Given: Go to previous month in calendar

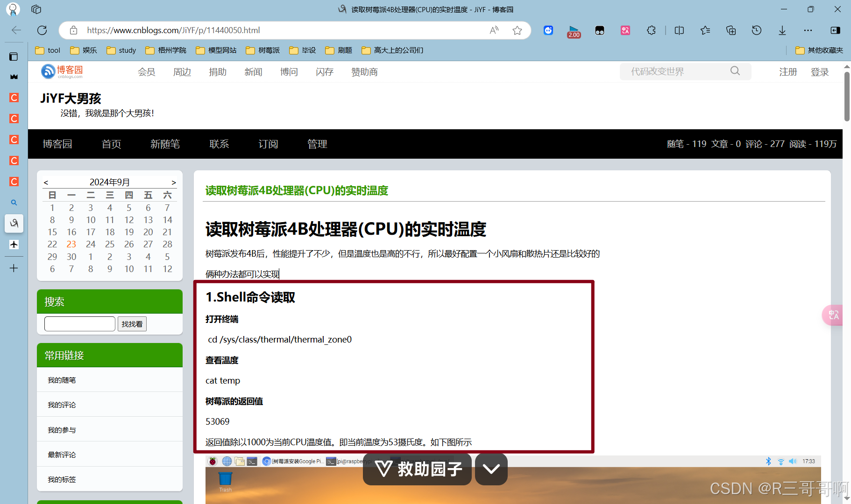Looking at the screenshot, I should point(46,182).
